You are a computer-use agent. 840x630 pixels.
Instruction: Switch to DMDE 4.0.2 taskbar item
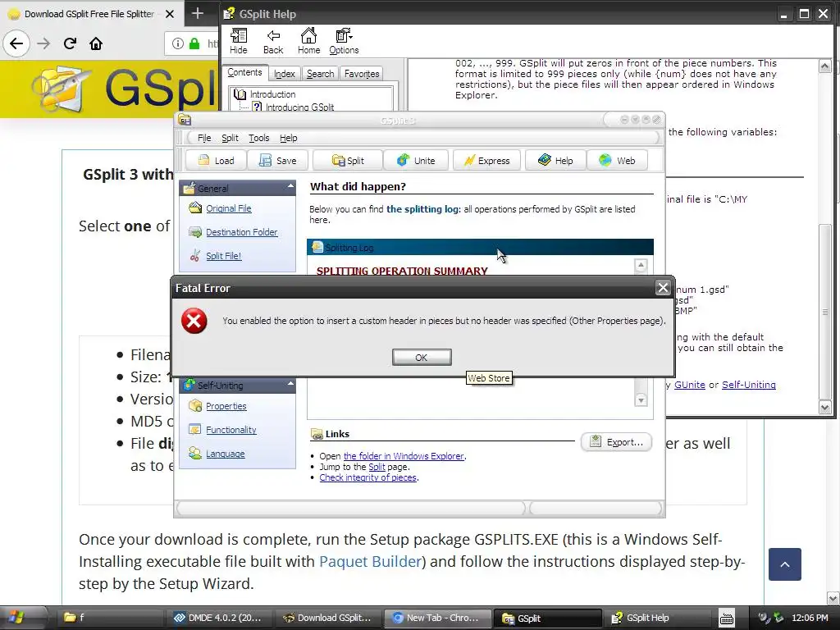[218, 618]
